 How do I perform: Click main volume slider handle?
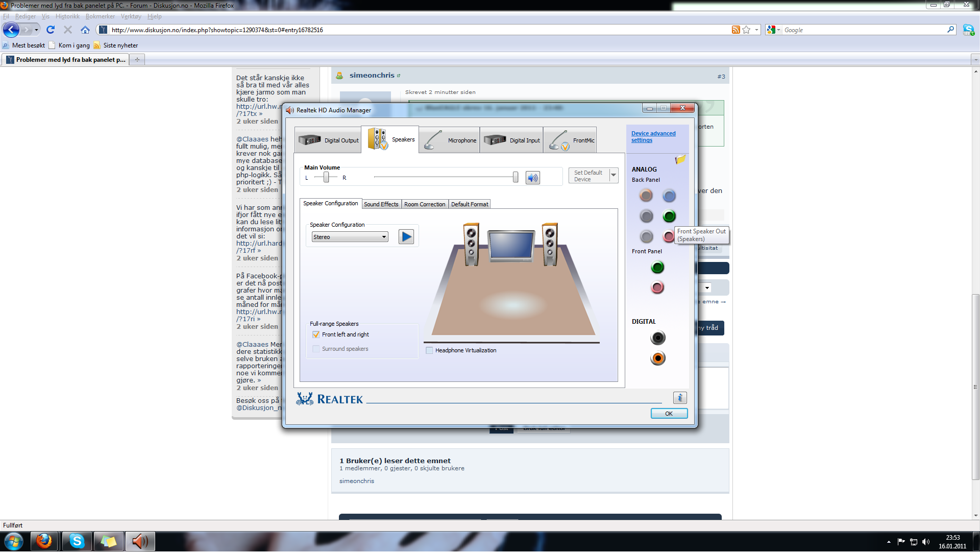516,177
